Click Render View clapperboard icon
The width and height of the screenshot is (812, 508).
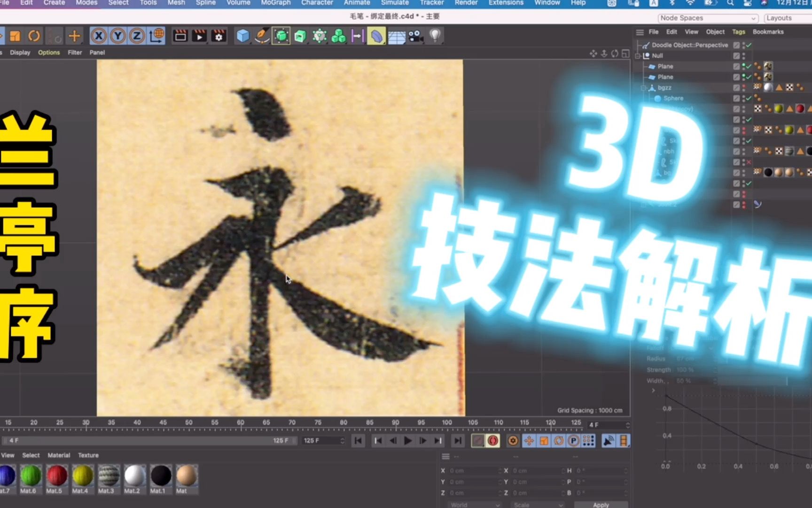coord(180,36)
